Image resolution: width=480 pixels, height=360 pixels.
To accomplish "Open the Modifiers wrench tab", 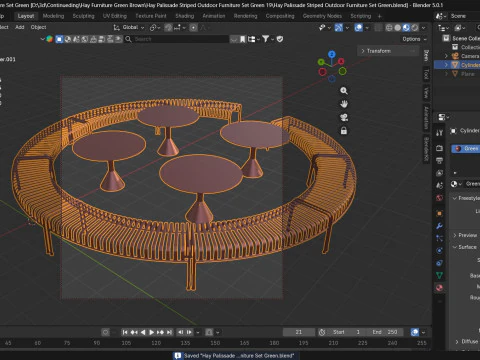I will click(x=439, y=226).
